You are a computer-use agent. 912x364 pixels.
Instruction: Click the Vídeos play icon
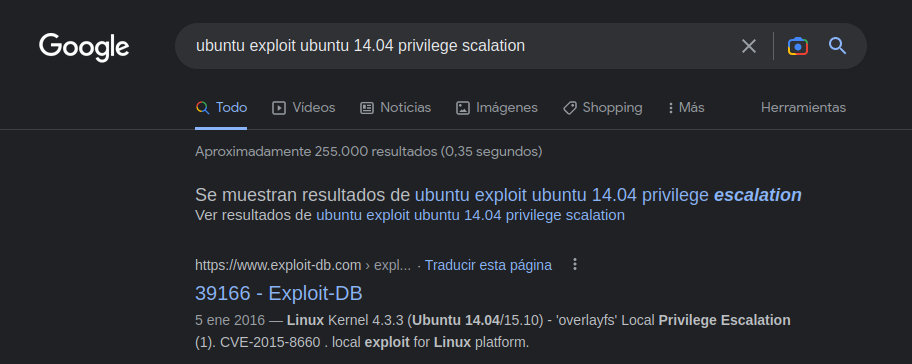tap(279, 108)
